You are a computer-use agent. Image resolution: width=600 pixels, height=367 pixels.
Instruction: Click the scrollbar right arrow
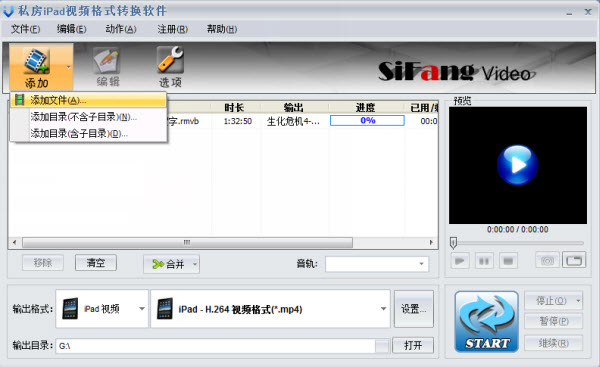[x=431, y=242]
